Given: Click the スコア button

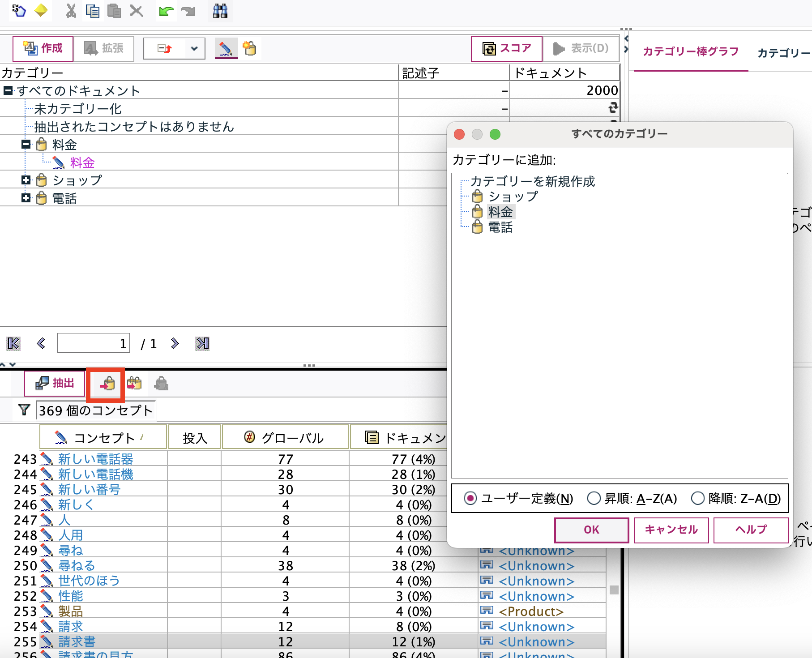Looking at the screenshot, I should click(x=506, y=48).
